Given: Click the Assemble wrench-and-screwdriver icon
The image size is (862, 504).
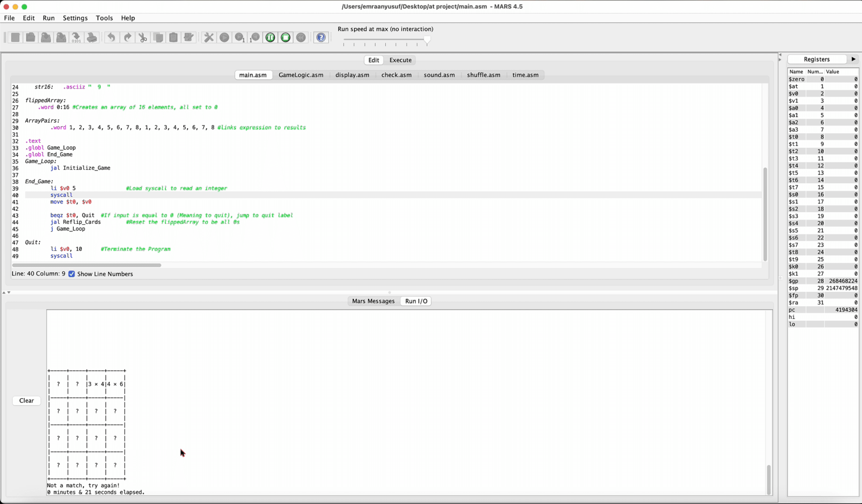Looking at the screenshot, I should pyautogui.click(x=209, y=37).
